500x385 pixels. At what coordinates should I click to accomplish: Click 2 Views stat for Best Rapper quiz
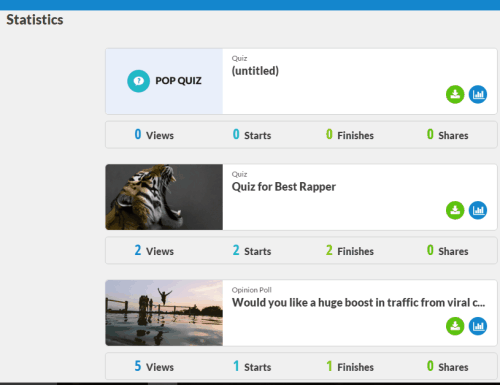(x=154, y=251)
